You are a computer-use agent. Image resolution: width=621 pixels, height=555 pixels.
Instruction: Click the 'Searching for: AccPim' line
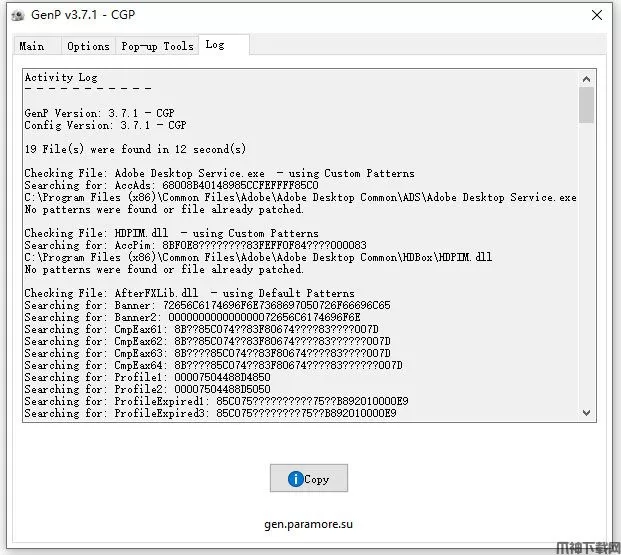pos(195,245)
